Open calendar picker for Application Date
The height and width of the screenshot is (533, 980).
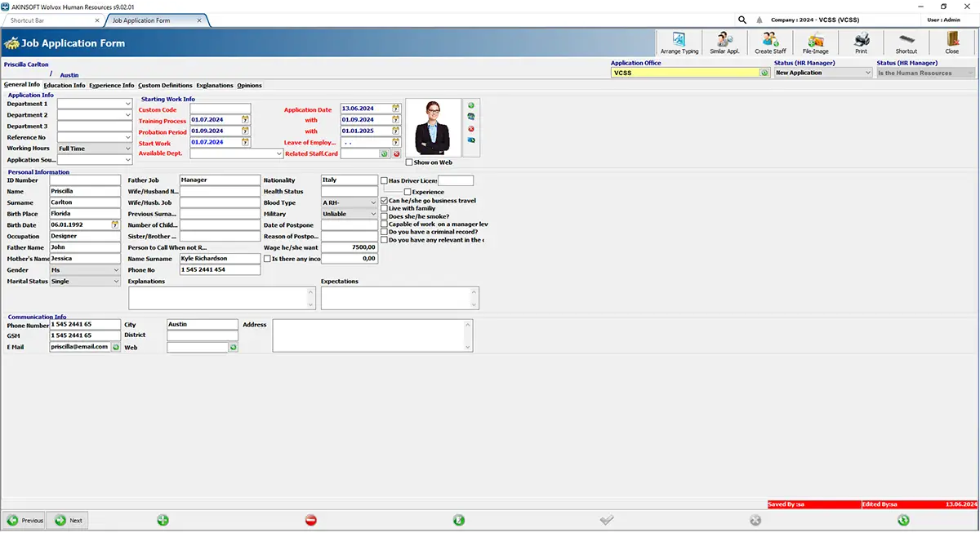point(396,109)
